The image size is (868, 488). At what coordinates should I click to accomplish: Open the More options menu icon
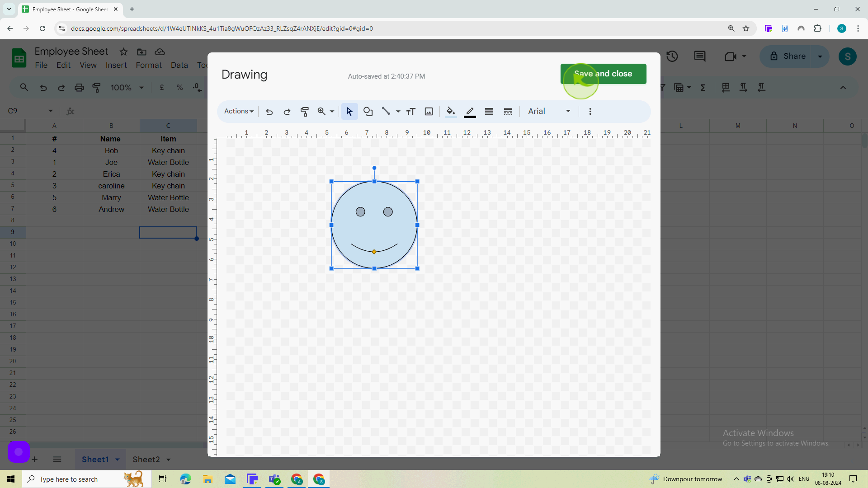tap(590, 112)
